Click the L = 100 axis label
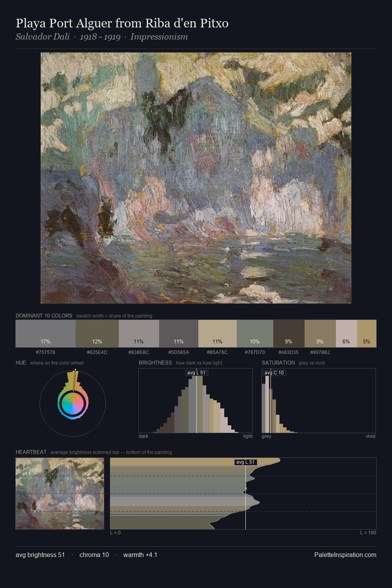This screenshot has height=588, width=392. tap(368, 533)
